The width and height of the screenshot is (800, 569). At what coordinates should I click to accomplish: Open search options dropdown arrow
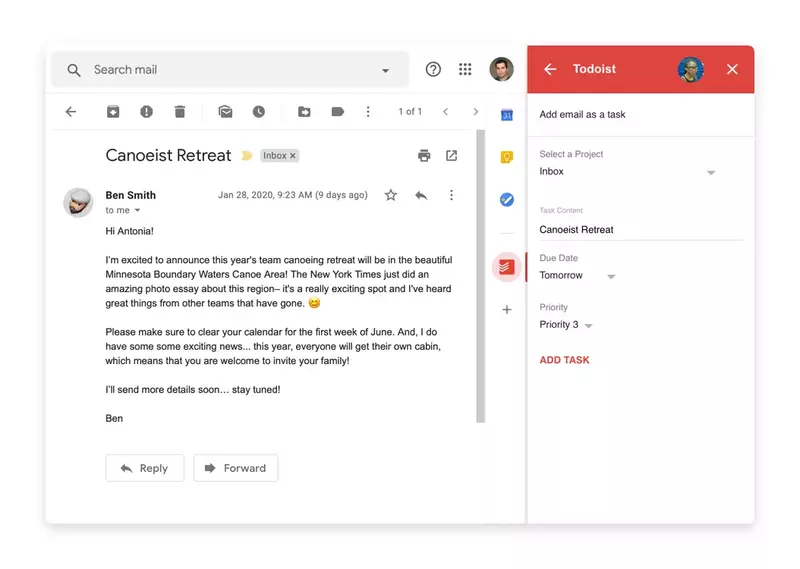386,70
